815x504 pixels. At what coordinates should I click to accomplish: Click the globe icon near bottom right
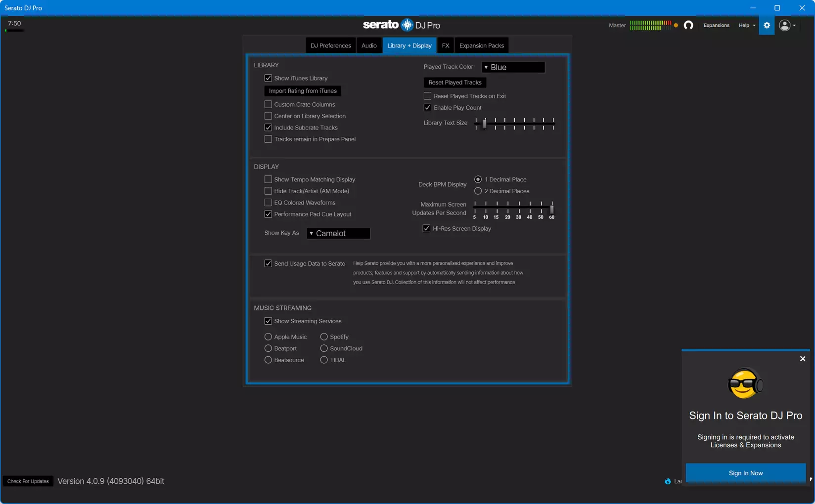click(668, 481)
